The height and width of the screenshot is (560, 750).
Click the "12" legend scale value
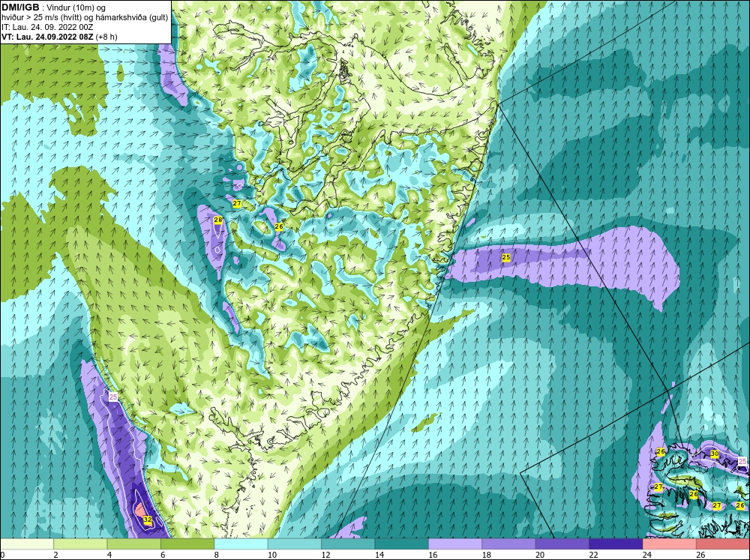pyautogui.click(x=325, y=555)
